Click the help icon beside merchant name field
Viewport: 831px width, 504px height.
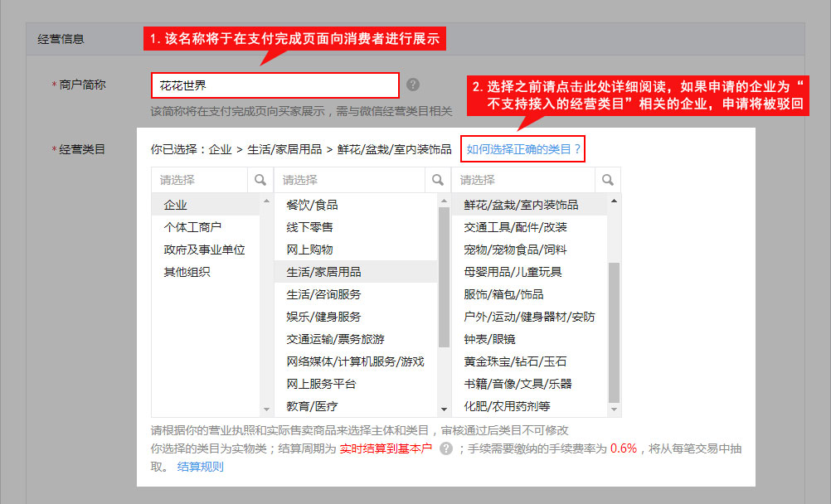coord(413,85)
